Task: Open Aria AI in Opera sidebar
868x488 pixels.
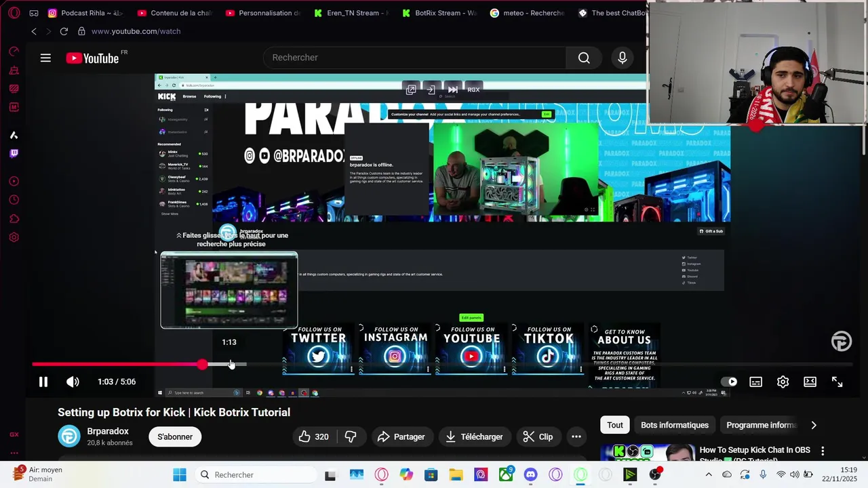Action: (x=14, y=135)
